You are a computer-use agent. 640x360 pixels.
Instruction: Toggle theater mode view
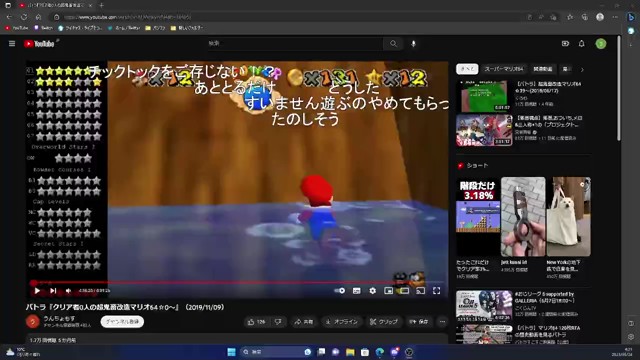(x=404, y=291)
